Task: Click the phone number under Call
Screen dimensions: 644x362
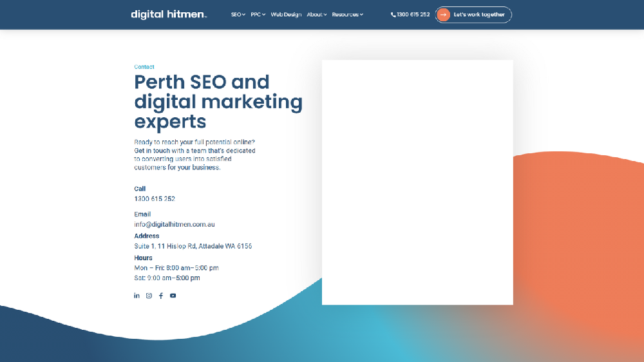Action: coord(155,199)
